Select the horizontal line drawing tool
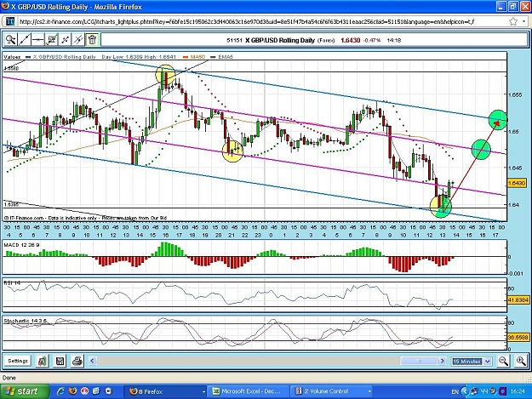This screenshot has width=532, height=399. [x=37, y=40]
